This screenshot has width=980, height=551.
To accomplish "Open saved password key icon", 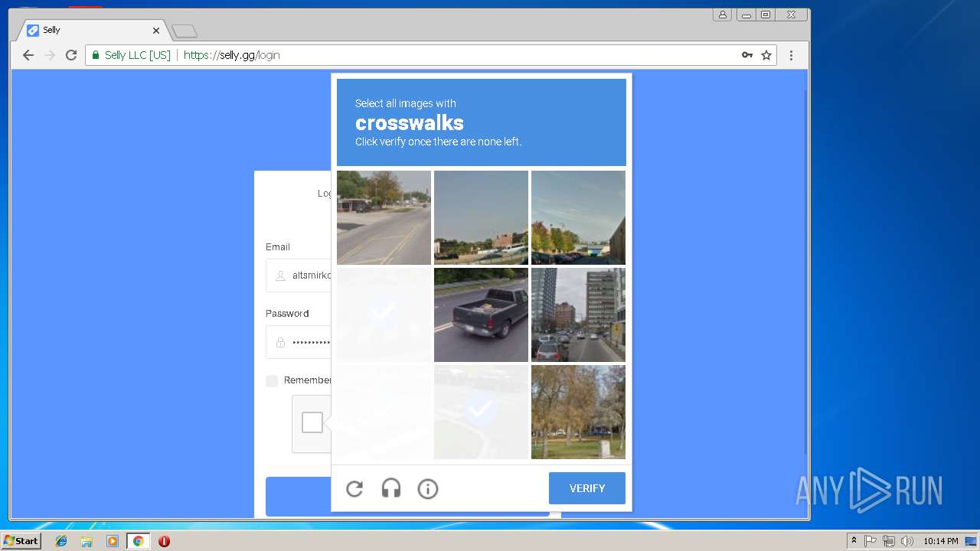I will point(747,55).
